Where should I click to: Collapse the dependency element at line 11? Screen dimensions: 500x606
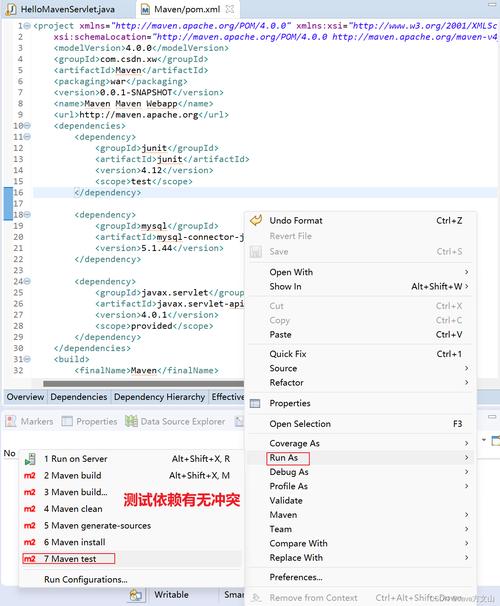(27, 137)
